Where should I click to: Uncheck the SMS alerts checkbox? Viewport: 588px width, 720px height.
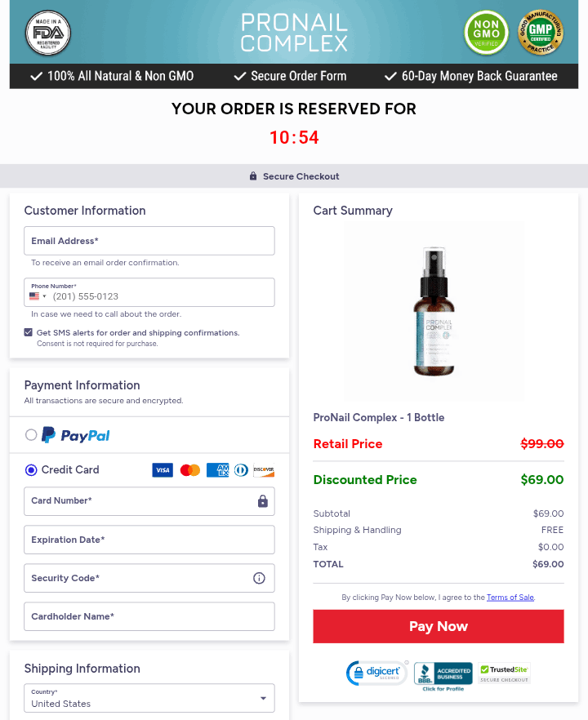click(29, 332)
